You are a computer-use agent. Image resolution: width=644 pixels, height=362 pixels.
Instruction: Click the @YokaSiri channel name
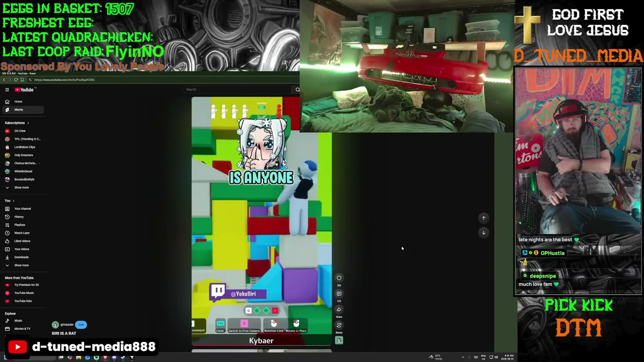pos(67,325)
